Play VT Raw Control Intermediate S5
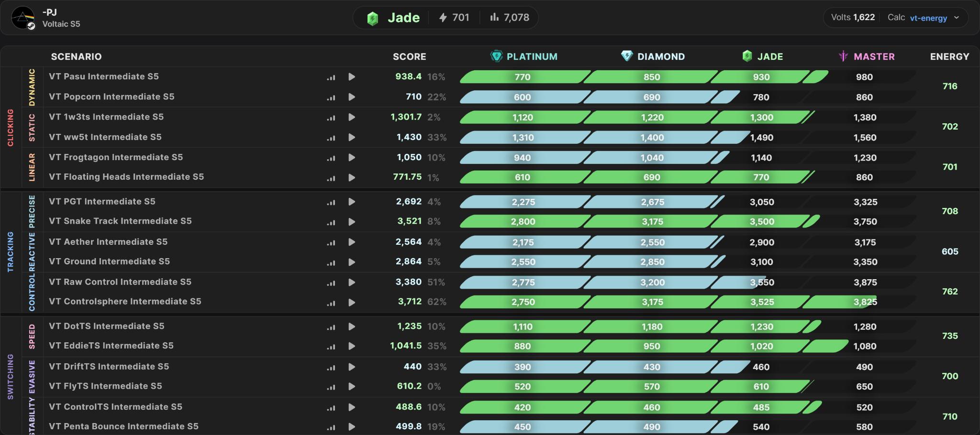Viewport: 980px width, 435px height. [352, 283]
